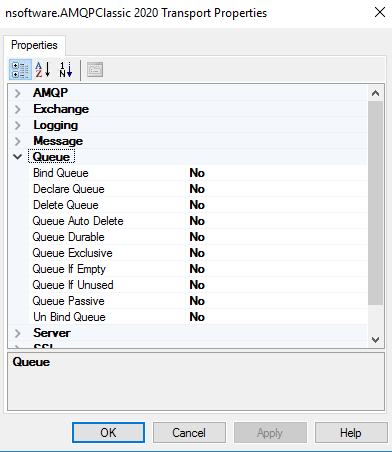Click the 1-N numeric sort icon

[66, 70]
